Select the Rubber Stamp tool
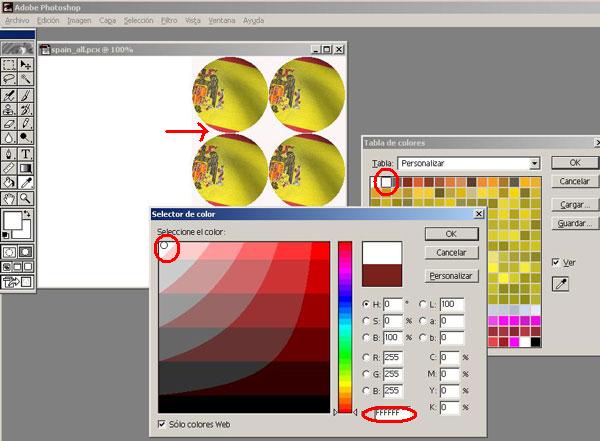This screenshot has width=600, height=441. [x=9, y=109]
